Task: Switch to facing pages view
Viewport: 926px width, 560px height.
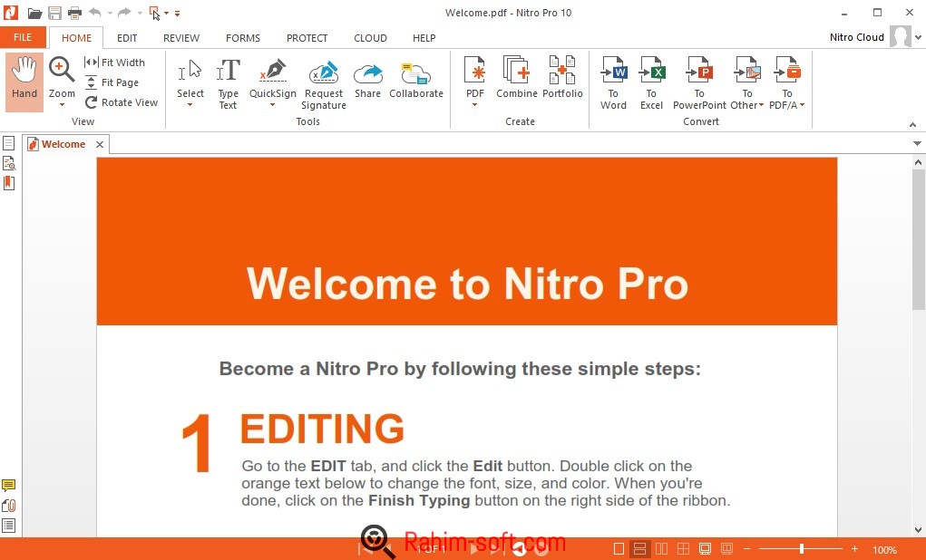Action: pos(661,549)
